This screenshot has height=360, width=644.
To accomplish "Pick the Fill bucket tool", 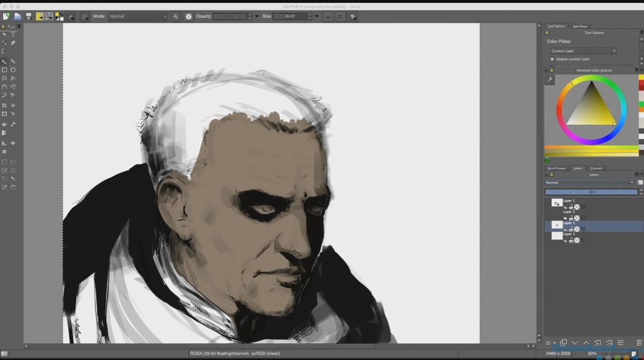I will 5,124.
